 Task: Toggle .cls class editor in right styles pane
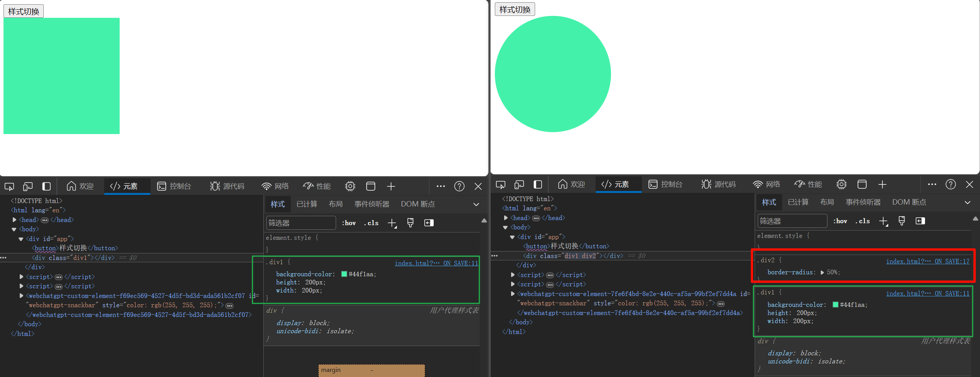click(862, 221)
